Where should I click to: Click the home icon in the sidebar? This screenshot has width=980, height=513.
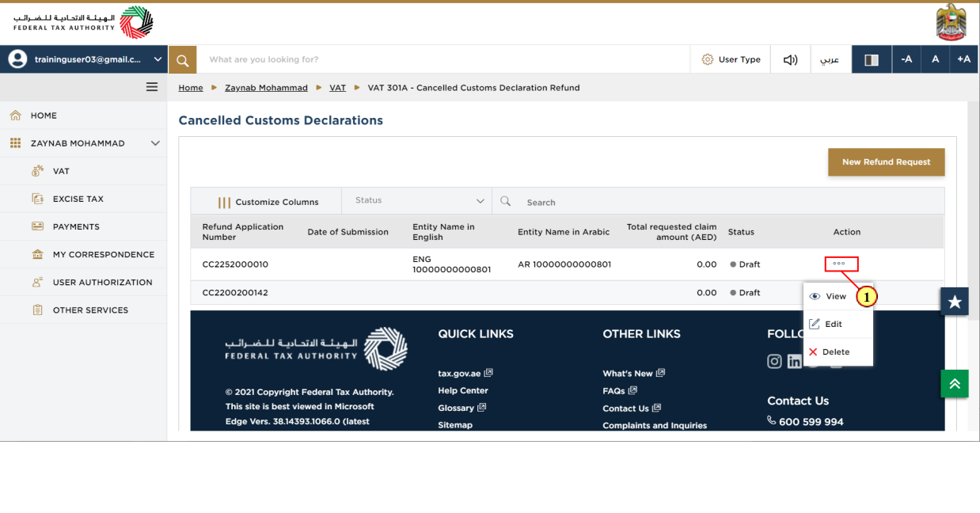click(x=15, y=116)
